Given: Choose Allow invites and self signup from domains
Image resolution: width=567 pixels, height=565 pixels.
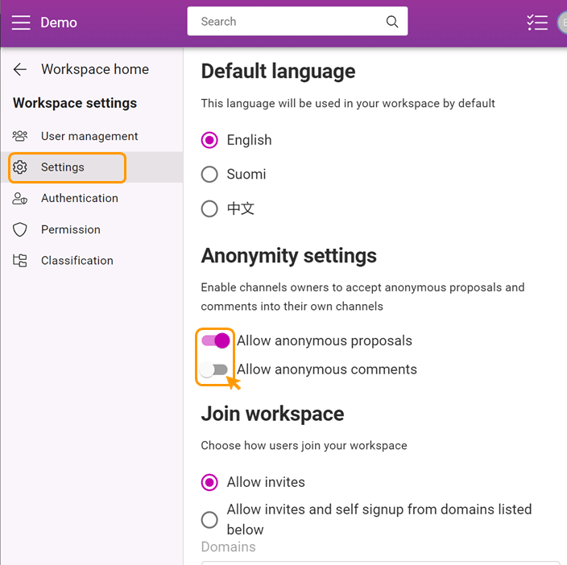Looking at the screenshot, I should (x=209, y=520).
